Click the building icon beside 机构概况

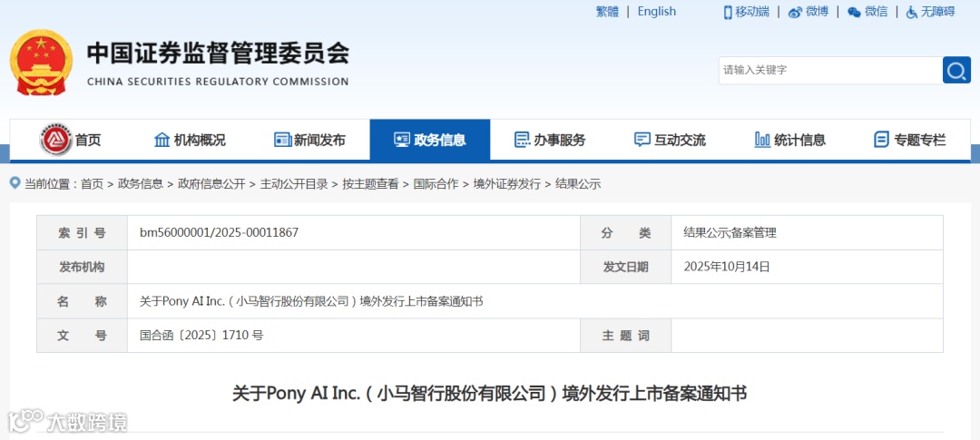coord(162,140)
